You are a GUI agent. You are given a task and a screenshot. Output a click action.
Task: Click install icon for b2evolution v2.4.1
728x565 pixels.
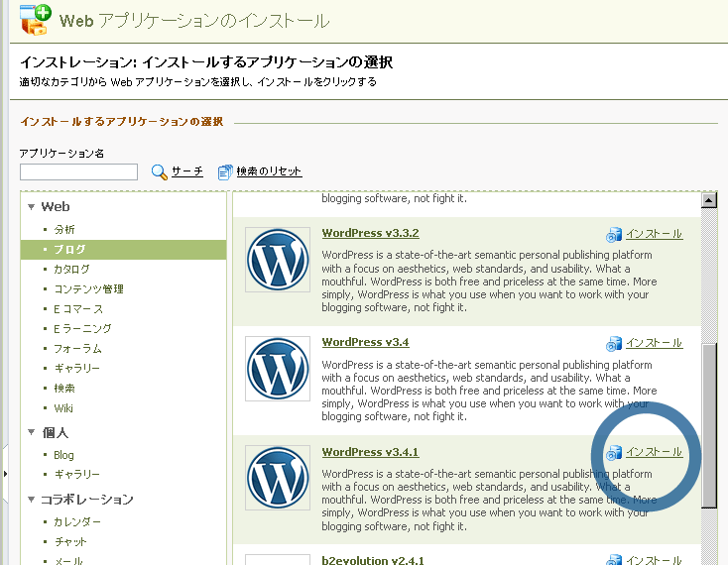tap(614, 560)
